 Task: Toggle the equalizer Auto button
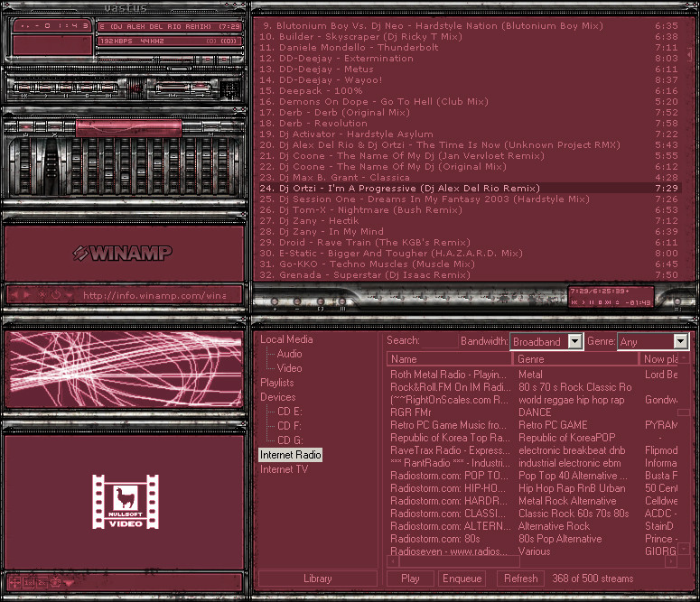coord(54,126)
